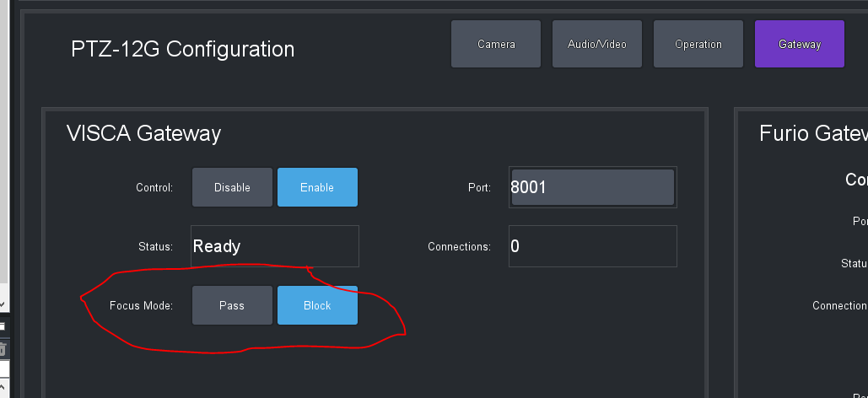Click the trash icon at left edge
Screen dimensions: 868x398
tap(3, 348)
